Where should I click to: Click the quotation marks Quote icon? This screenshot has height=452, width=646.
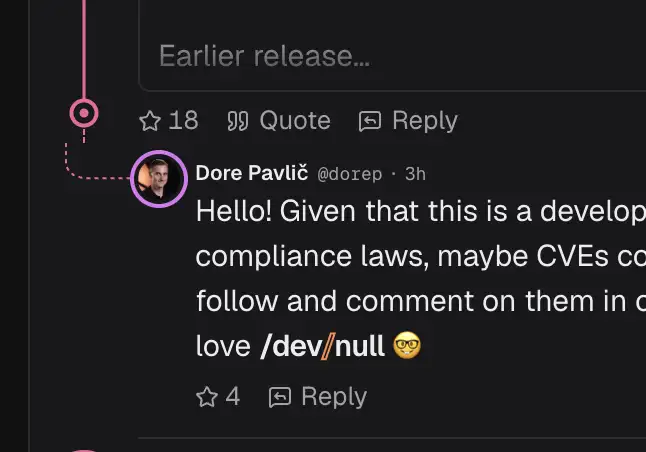point(238,121)
